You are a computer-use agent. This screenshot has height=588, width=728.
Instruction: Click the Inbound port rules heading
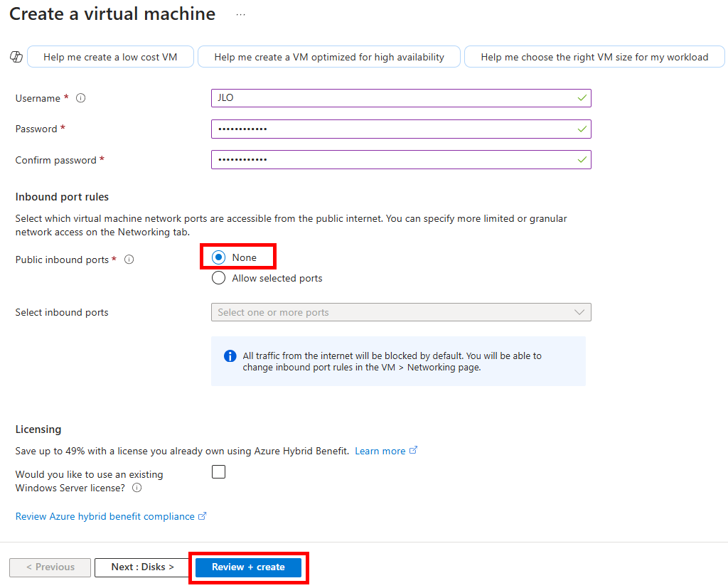coord(63,197)
